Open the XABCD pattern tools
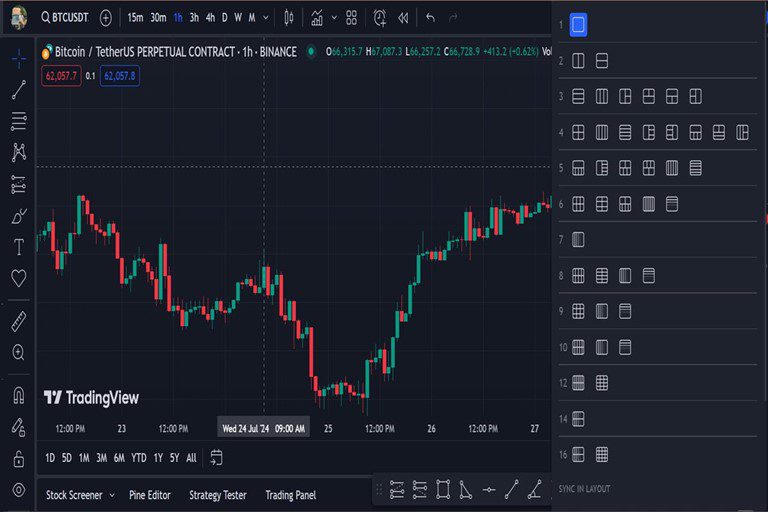The image size is (768, 512). (x=19, y=152)
